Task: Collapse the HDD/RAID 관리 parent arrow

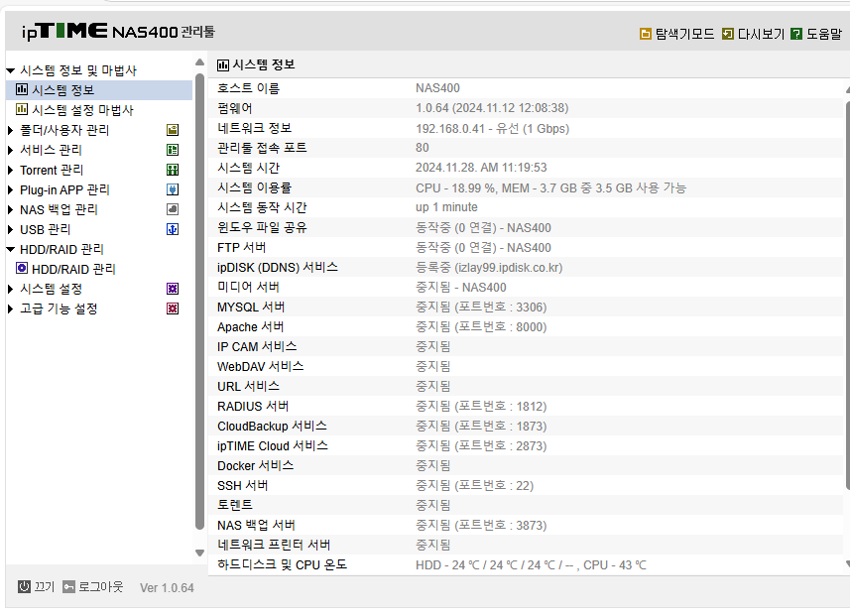Action: [10, 249]
